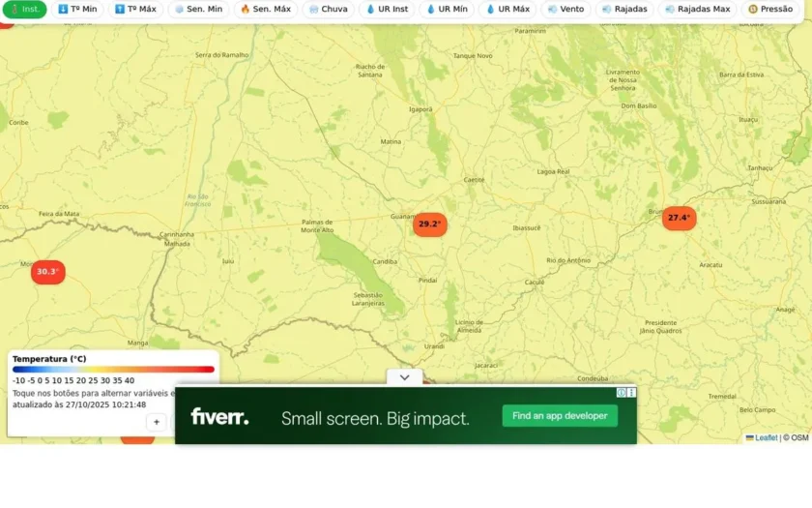Open the Leaflet attribution link
This screenshot has width=812, height=508.
762,437
